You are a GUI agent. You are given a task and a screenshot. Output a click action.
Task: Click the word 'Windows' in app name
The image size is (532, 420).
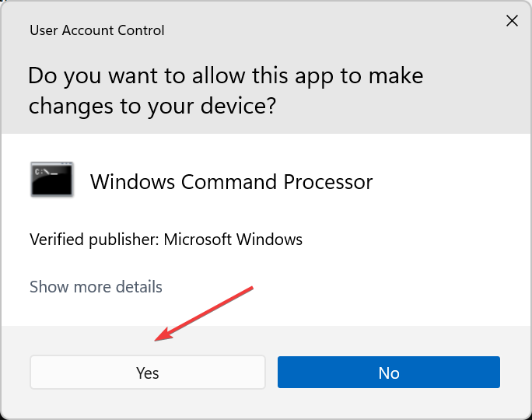[x=132, y=182]
